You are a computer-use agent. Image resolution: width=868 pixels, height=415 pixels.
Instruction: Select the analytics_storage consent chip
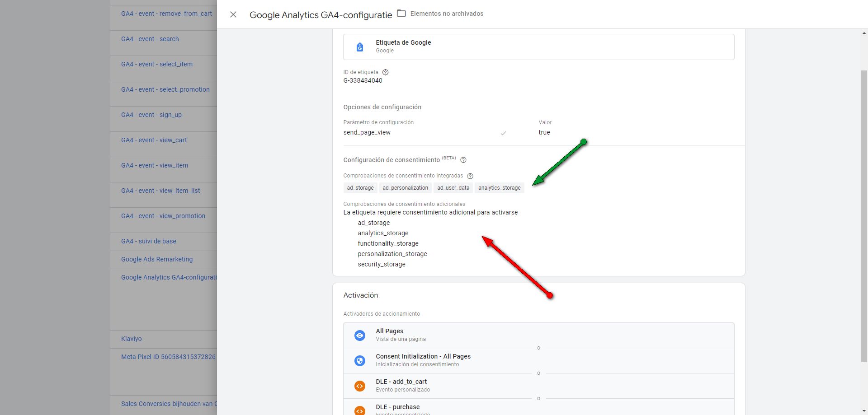point(499,188)
